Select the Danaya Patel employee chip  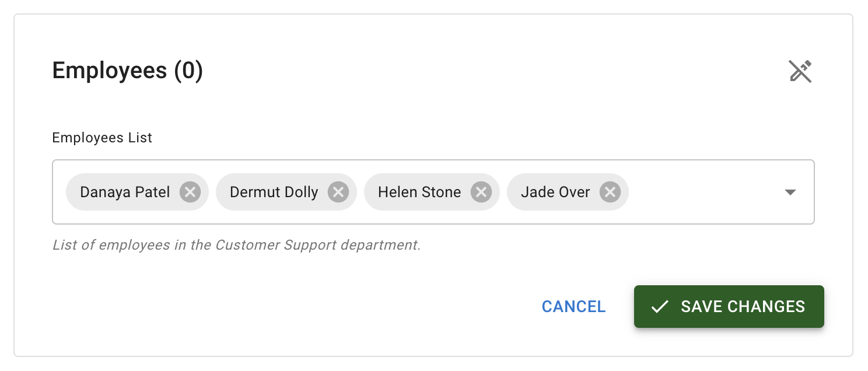coord(124,191)
